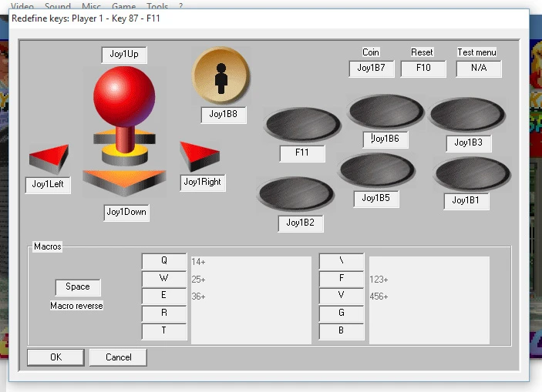
Task: Click arcade button above Joy1B1 label
Action: 473,174
